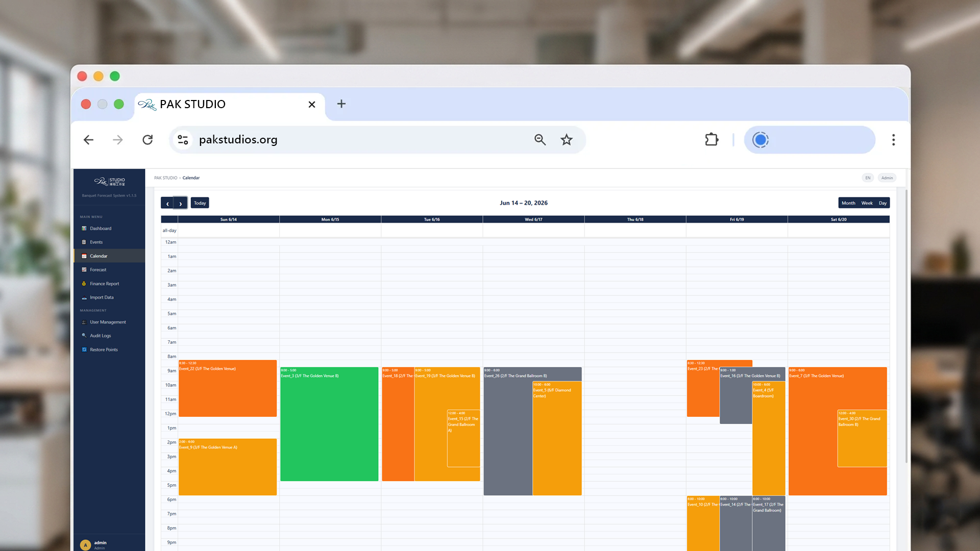Select Calendar in the sidebar
980x551 pixels.
(x=109, y=256)
